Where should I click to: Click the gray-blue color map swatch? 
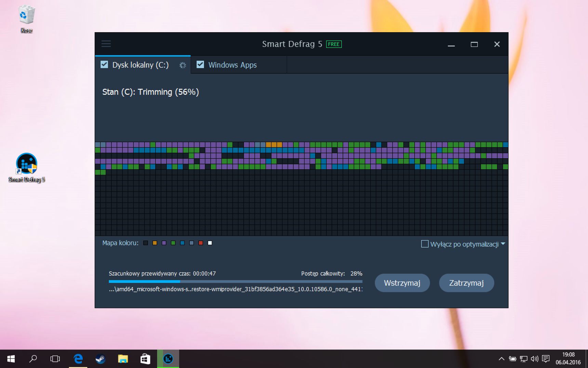pyautogui.click(x=192, y=243)
